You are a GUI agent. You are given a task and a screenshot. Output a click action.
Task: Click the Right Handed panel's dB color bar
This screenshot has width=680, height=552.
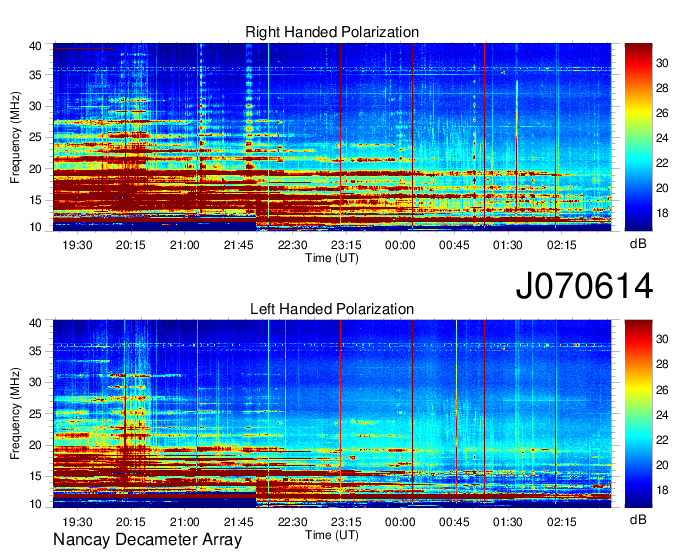click(x=638, y=137)
